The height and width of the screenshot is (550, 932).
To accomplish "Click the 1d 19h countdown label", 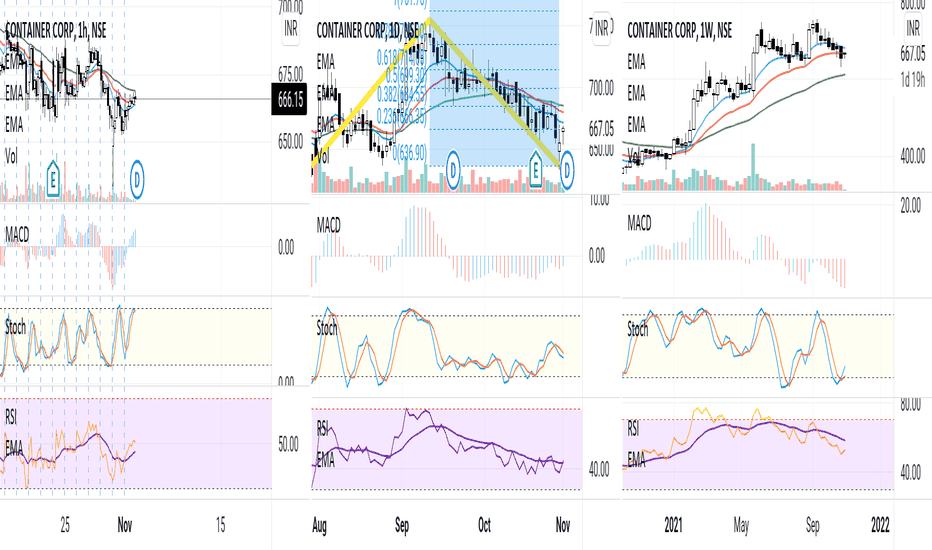I will coord(913,79).
